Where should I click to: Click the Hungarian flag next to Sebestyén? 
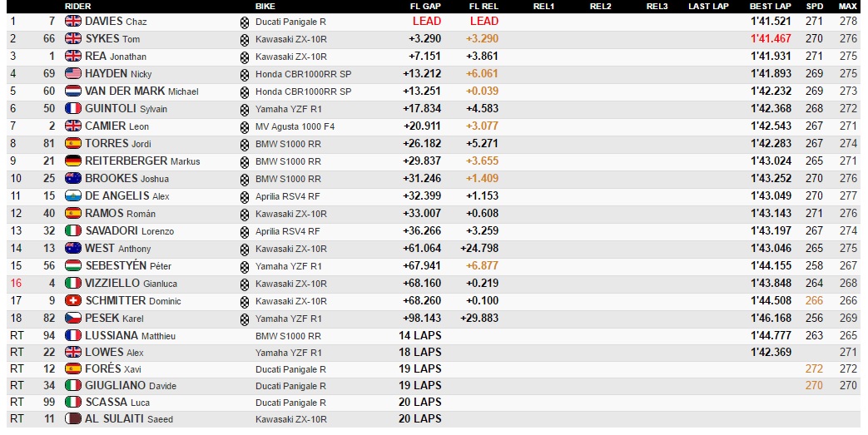(x=73, y=266)
